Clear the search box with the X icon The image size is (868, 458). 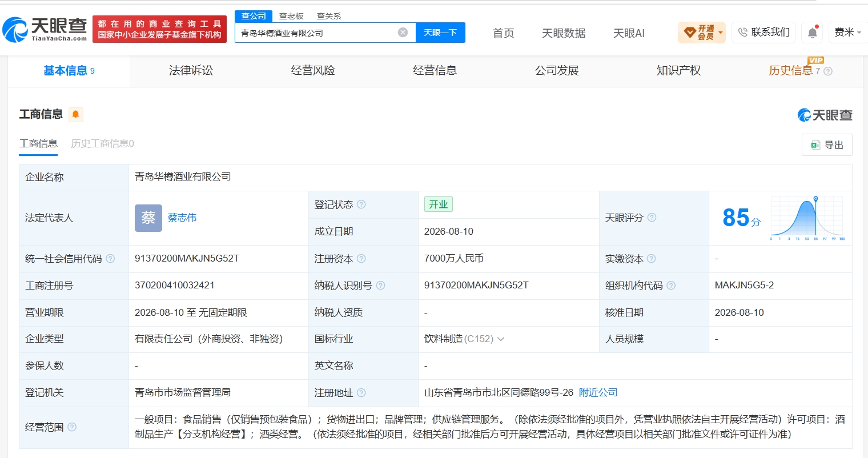click(x=403, y=33)
